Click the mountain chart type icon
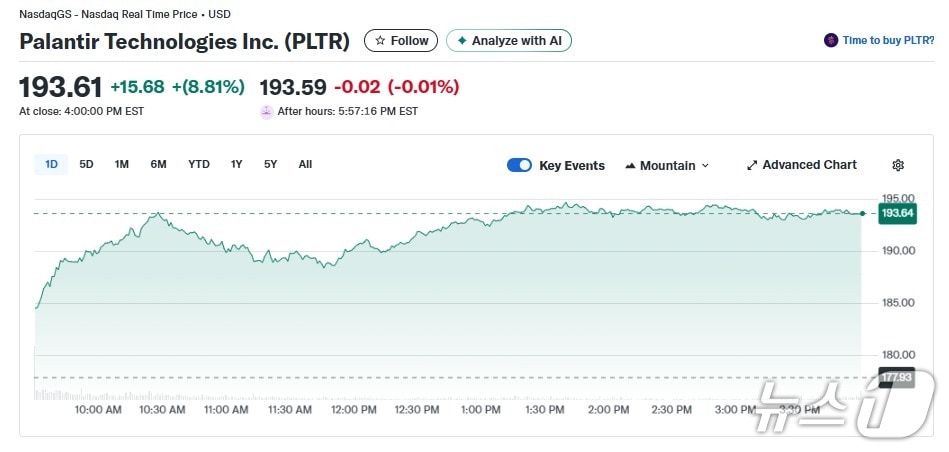This screenshot has height=452, width=949. tap(630, 165)
